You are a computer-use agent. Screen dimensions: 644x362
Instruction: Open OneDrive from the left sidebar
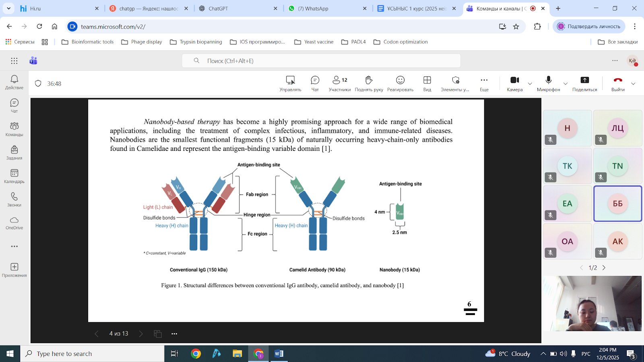point(14,222)
